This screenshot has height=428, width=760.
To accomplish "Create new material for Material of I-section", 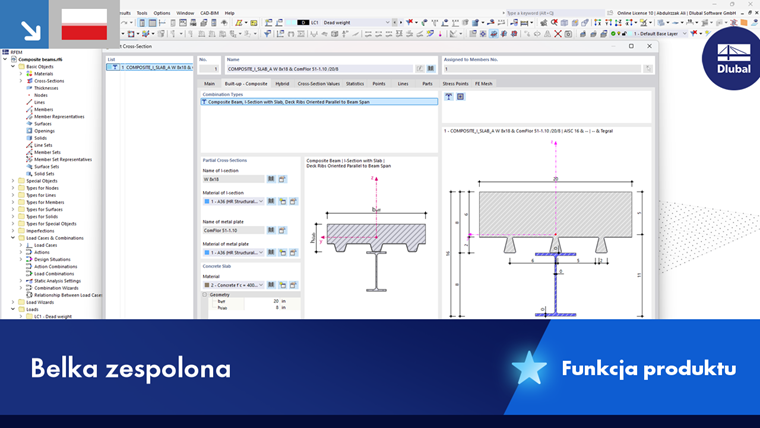I will point(283,201).
